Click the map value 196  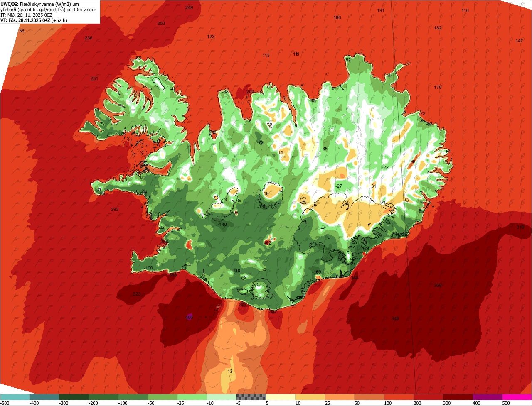[x=337, y=17]
